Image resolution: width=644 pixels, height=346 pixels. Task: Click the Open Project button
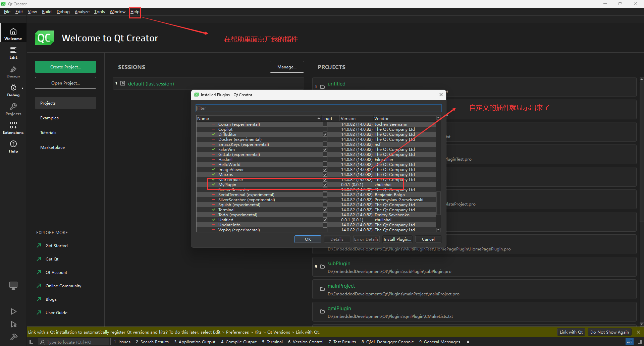click(65, 83)
